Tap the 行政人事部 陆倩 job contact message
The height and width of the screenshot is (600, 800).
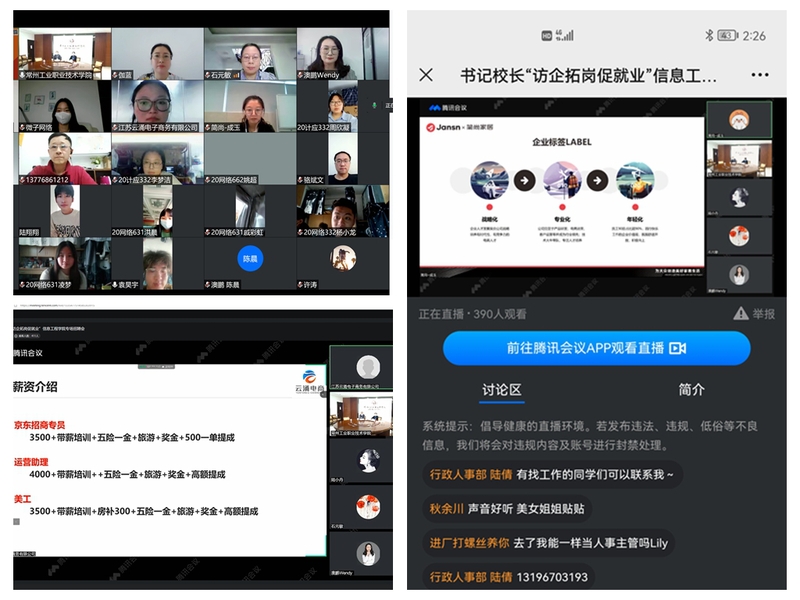551,474
